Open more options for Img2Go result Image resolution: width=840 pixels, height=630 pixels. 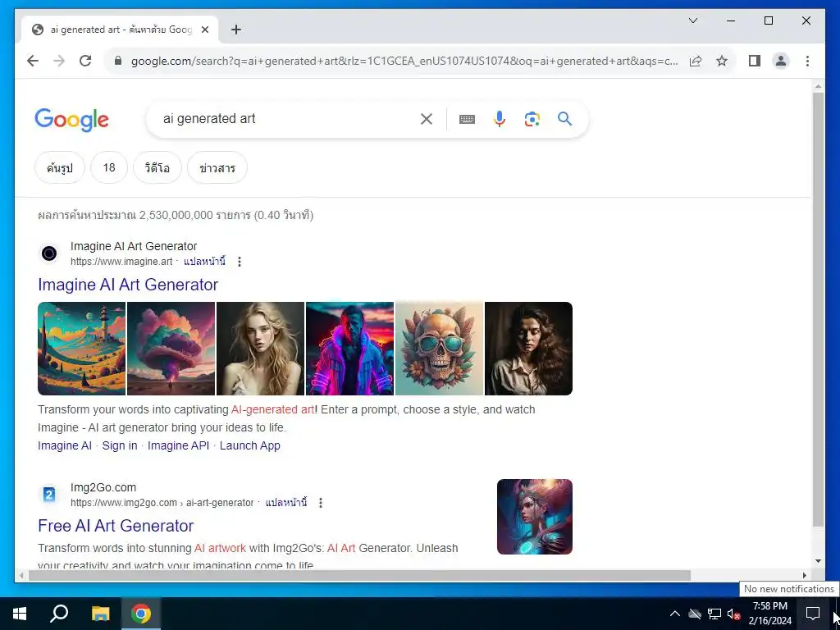(321, 503)
